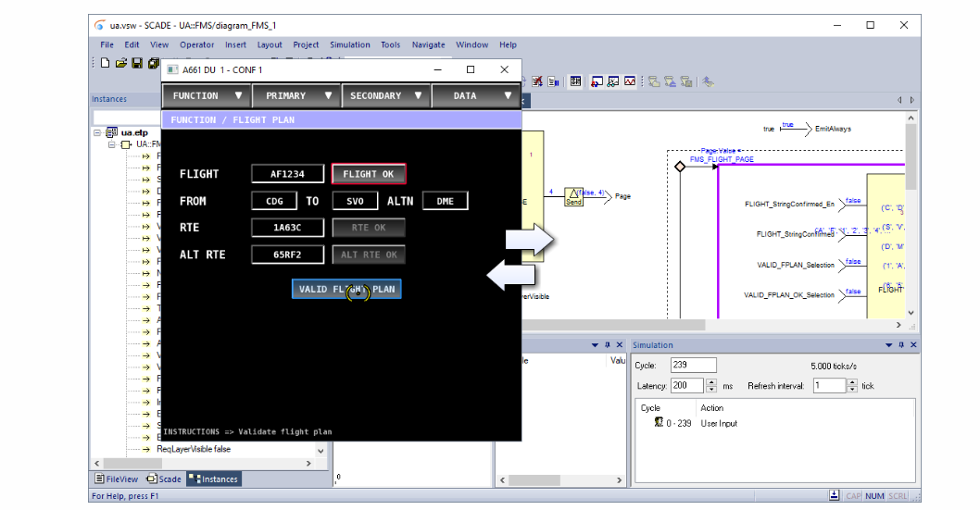Image resolution: width=980 pixels, height=510 pixels.
Task: Open the Operator menu
Action: pos(197,45)
